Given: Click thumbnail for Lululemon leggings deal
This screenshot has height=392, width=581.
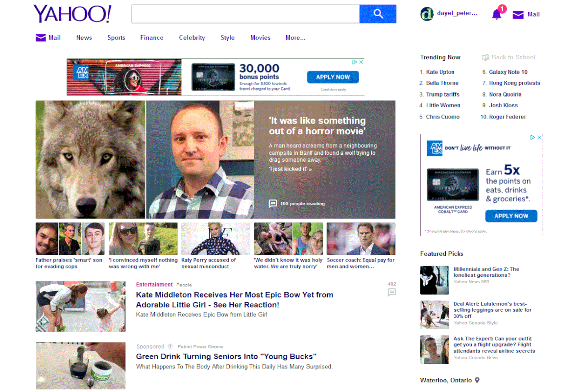Looking at the screenshot, I should 434,315.
